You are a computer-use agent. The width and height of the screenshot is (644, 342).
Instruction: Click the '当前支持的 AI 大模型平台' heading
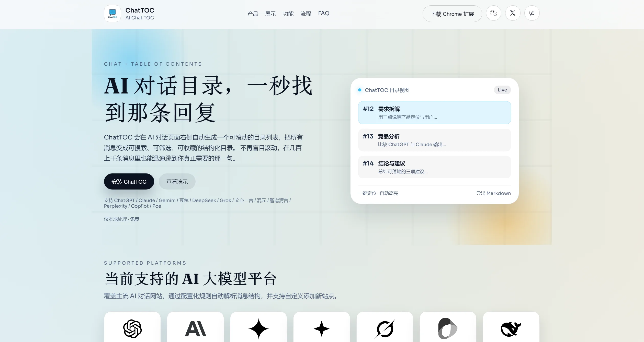click(191, 279)
